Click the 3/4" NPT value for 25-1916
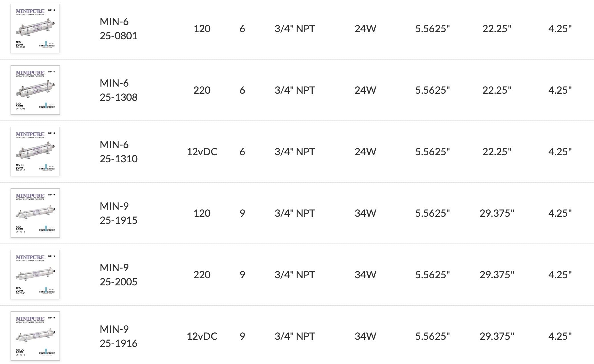 tap(295, 336)
